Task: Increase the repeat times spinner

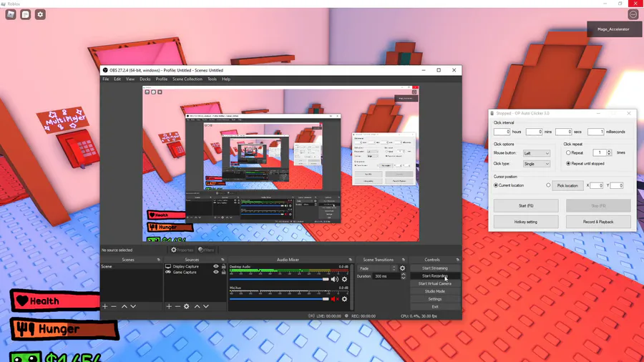Action: (609, 151)
